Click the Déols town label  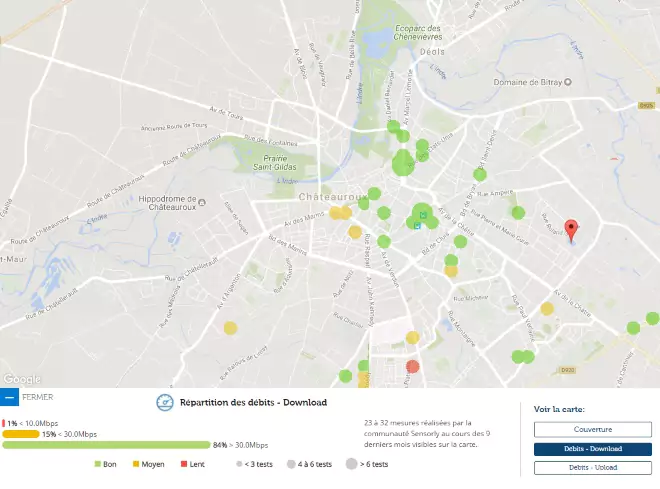click(x=432, y=52)
